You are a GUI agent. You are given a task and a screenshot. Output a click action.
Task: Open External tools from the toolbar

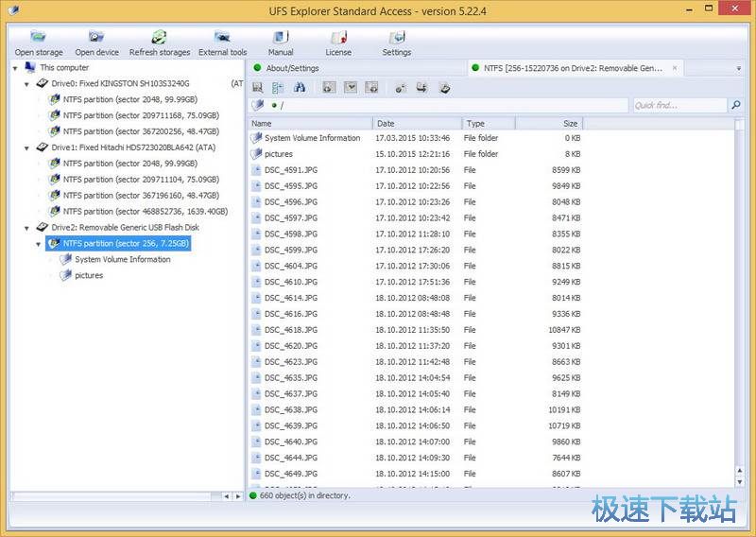click(222, 39)
